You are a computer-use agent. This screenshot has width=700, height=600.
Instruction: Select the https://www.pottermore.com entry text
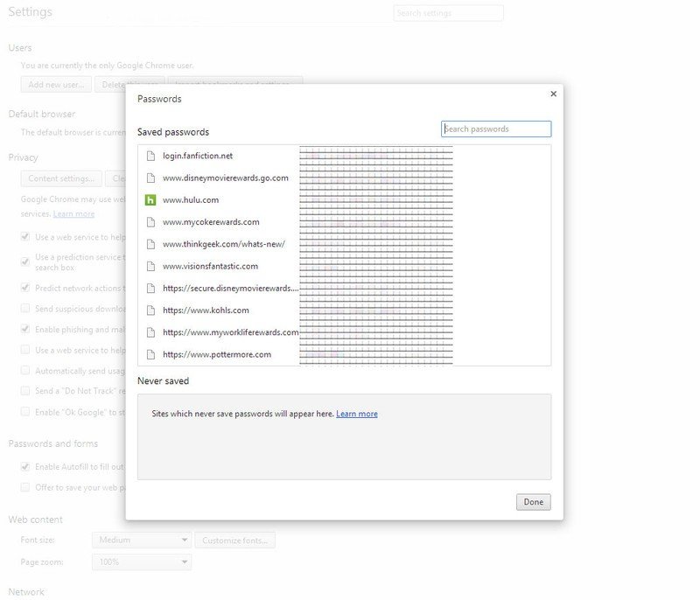(x=217, y=354)
